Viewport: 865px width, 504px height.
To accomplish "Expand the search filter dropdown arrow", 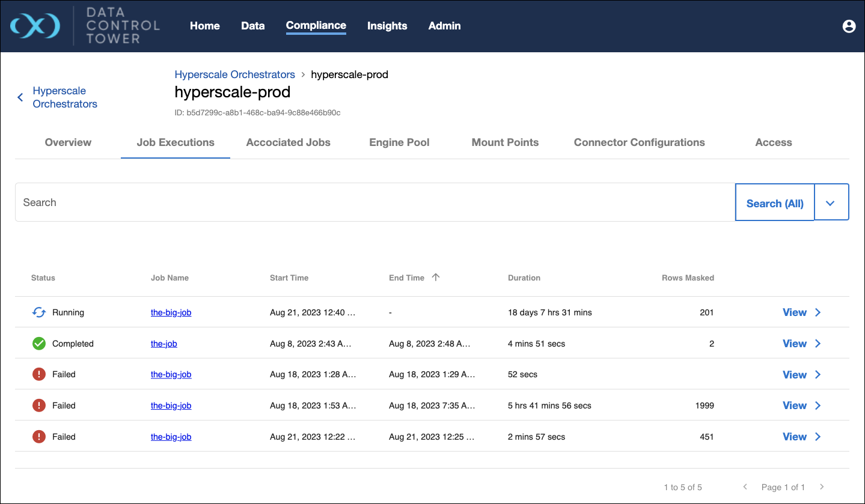I will pyautogui.click(x=831, y=203).
